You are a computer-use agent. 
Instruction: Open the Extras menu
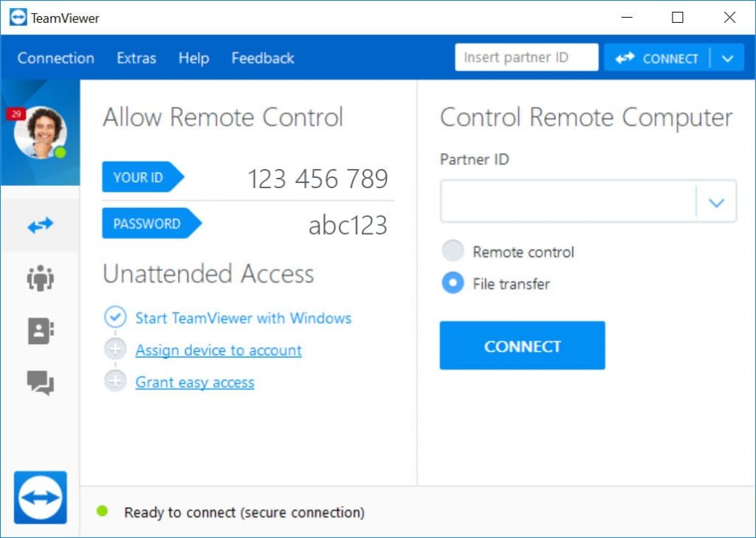[136, 58]
